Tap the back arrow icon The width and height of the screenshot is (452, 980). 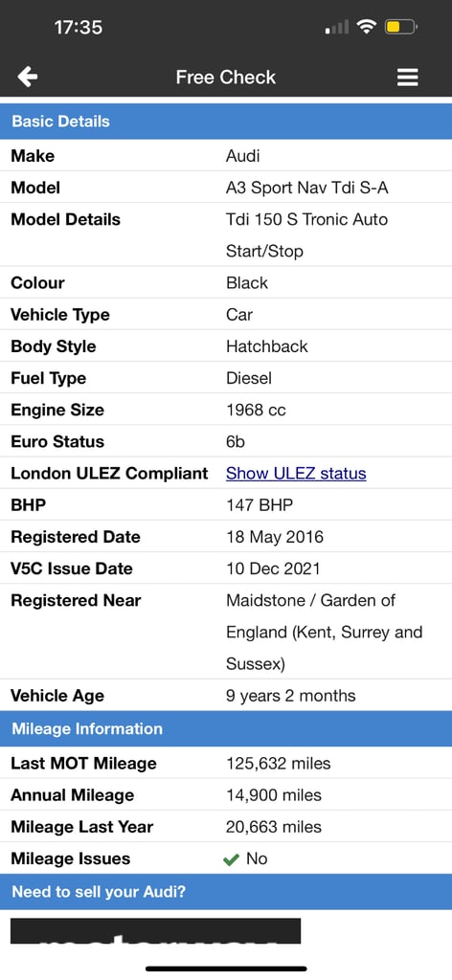[x=28, y=77]
